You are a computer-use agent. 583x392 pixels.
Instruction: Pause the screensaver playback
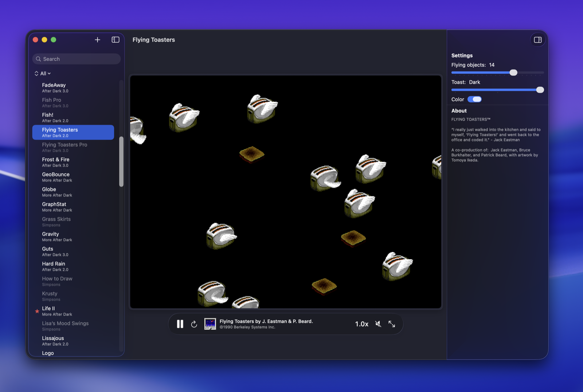pos(180,324)
